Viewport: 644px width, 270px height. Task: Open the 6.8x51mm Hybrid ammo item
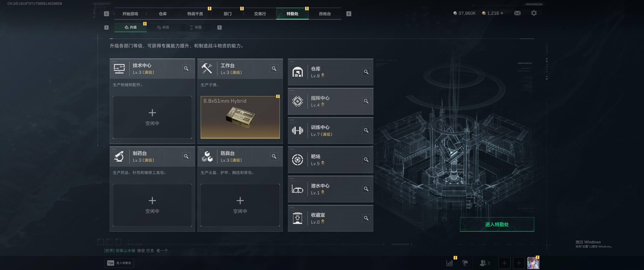tap(240, 117)
